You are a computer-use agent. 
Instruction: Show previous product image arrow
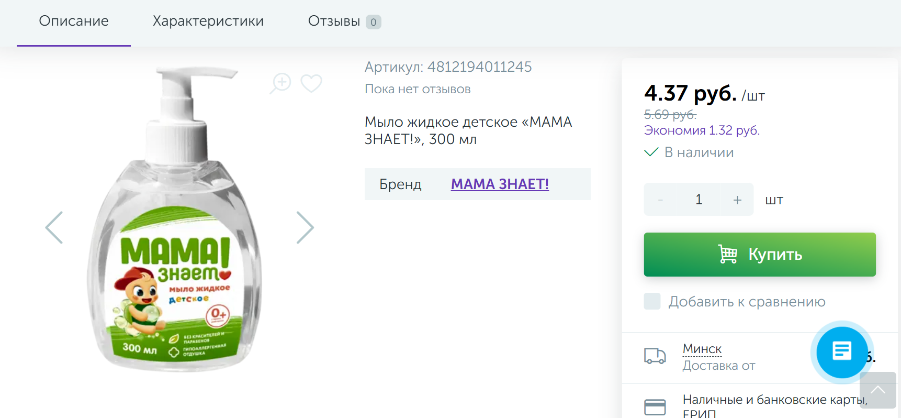point(54,228)
